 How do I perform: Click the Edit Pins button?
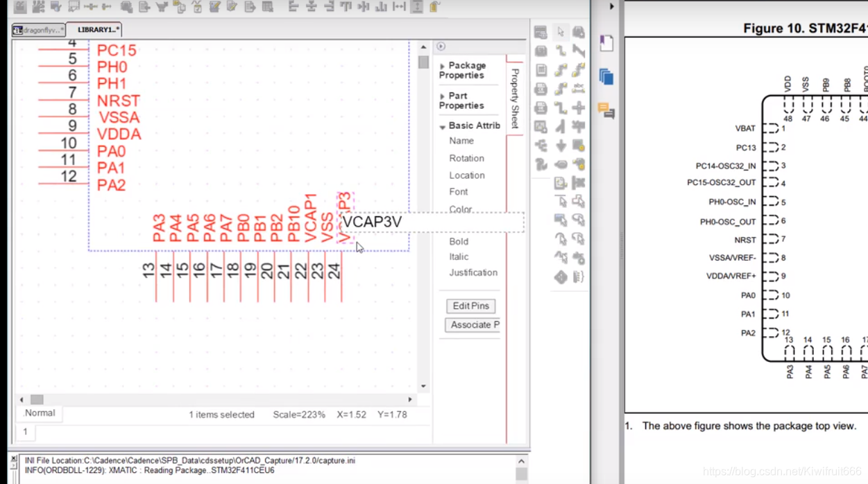click(x=471, y=306)
